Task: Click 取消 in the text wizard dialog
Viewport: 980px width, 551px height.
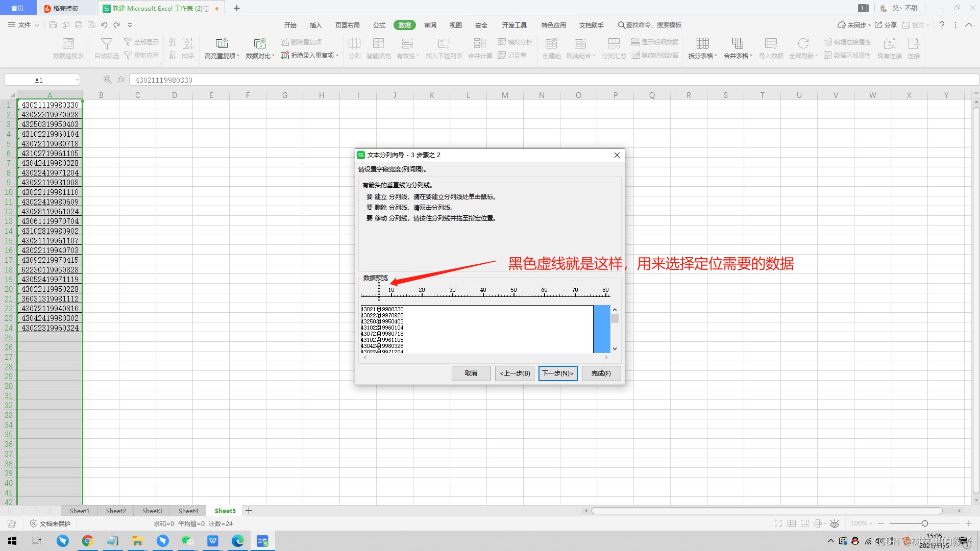Action: click(471, 373)
